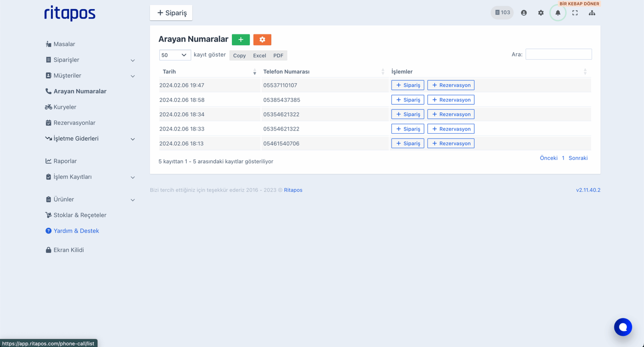Open Müşteriler sidebar item
The image size is (644, 347).
click(x=67, y=75)
